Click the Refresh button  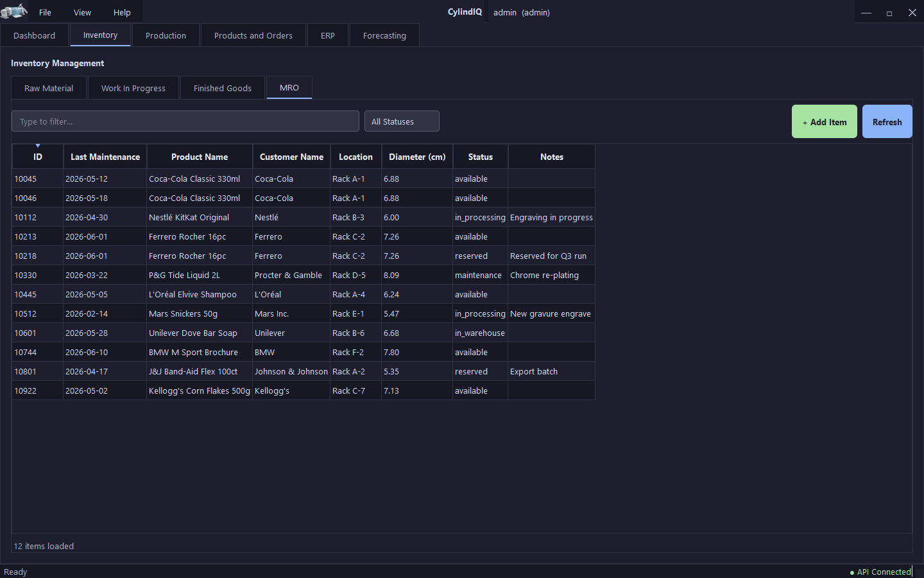(887, 121)
